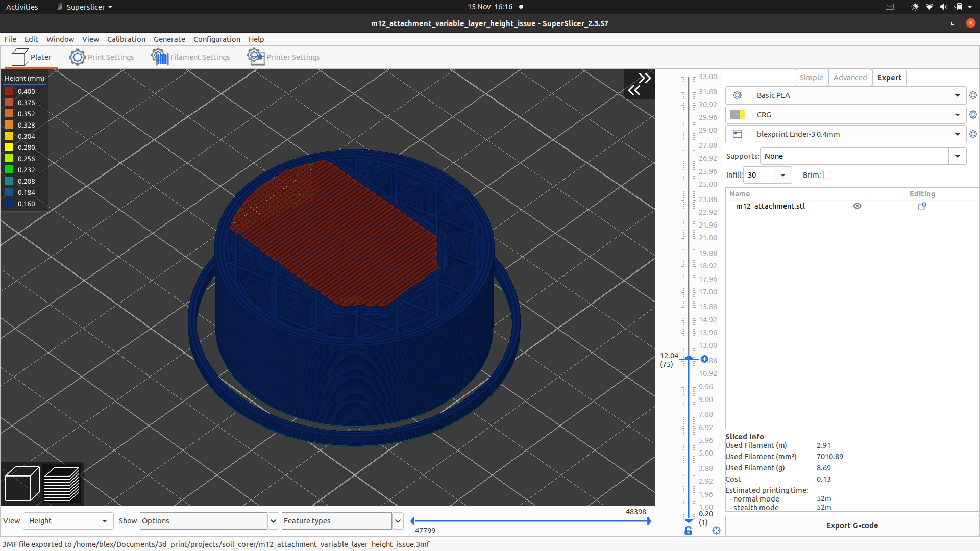Expand the blexprint Ender-3 printer dropdown

[957, 134]
